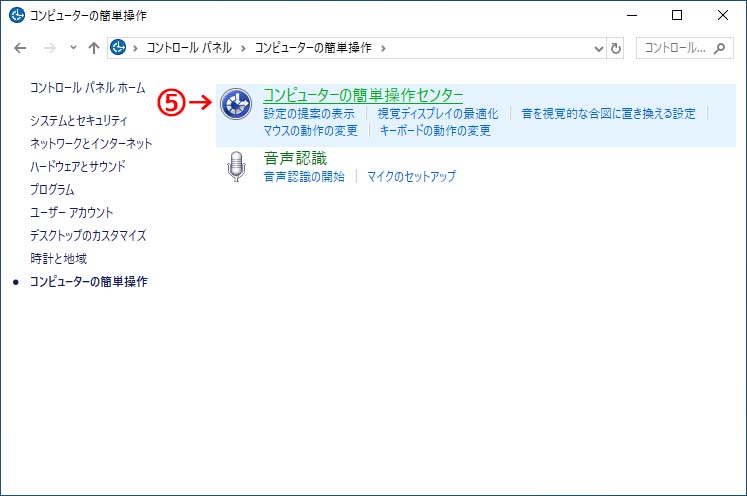Screen dimensions: 747x496
Task: Open 音声認識 heading link
Action: (x=295, y=158)
